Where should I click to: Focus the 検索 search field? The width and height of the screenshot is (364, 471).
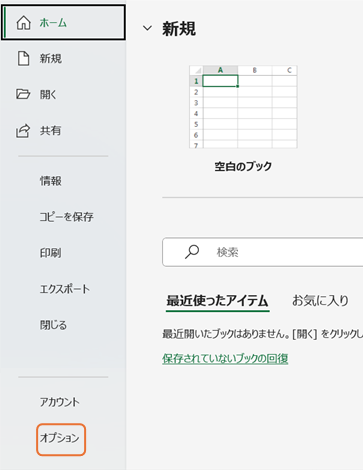coord(263,252)
